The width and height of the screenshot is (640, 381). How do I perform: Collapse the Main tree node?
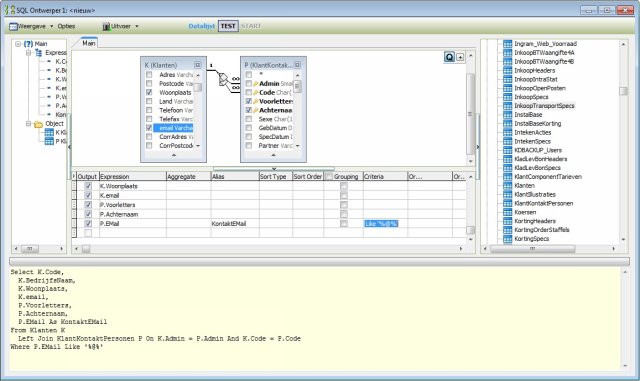click(x=18, y=44)
